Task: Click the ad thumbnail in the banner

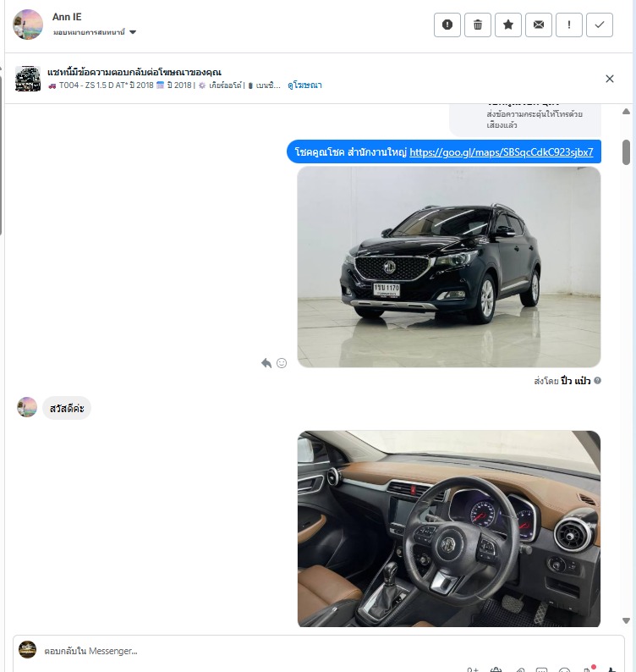Action: pos(28,79)
